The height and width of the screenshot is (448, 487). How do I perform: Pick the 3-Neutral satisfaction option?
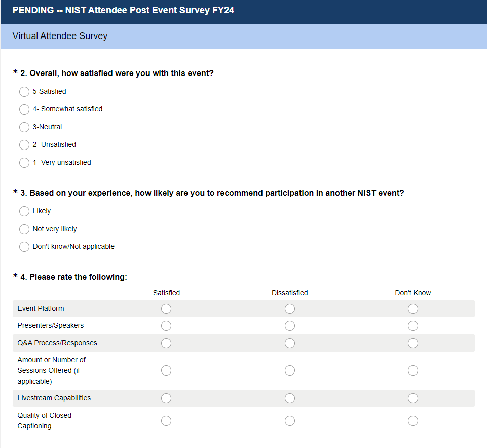click(24, 127)
